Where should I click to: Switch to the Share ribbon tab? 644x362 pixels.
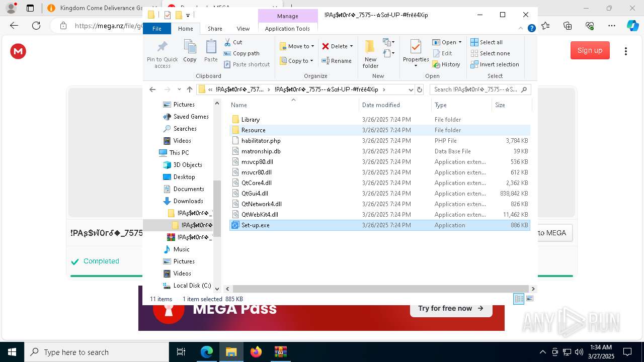215,29
